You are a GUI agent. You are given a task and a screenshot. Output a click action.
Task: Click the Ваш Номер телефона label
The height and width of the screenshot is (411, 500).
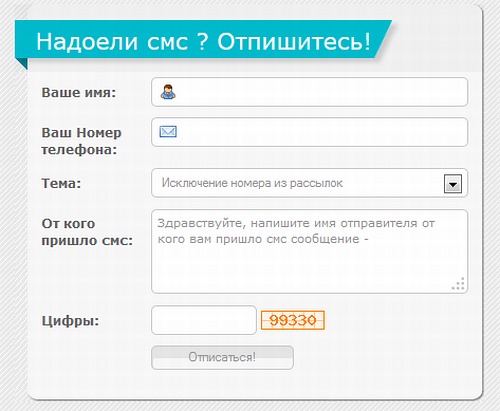81,141
